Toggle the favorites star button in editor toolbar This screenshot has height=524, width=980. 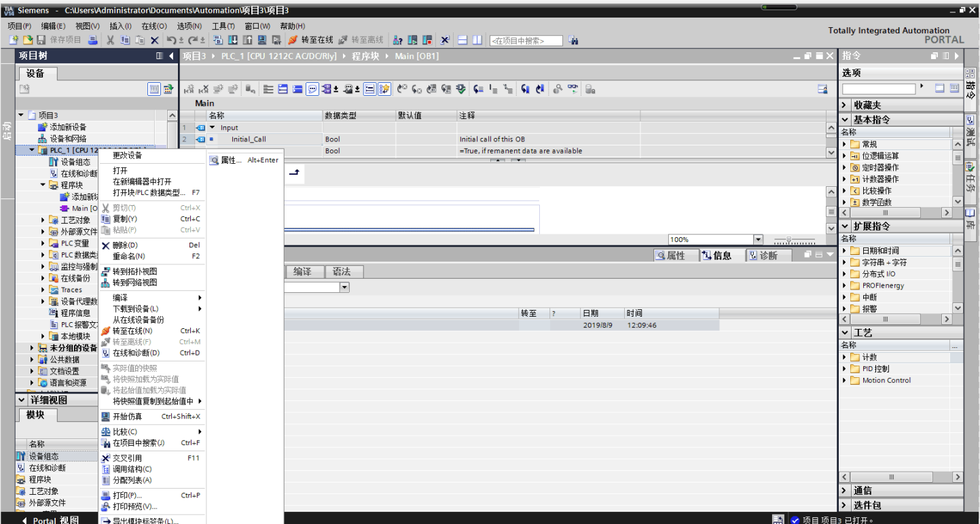(x=384, y=89)
